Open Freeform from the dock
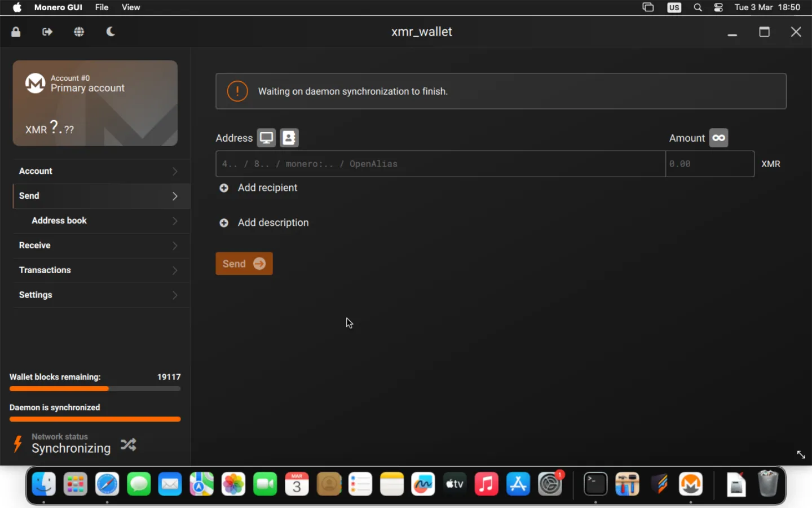Image resolution: width=812 pixels, height=508 pixels. (x=423, y=484)
